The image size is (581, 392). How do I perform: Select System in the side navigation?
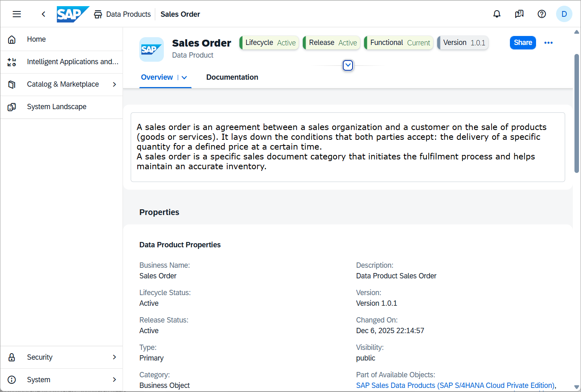(x=62, y=380)
